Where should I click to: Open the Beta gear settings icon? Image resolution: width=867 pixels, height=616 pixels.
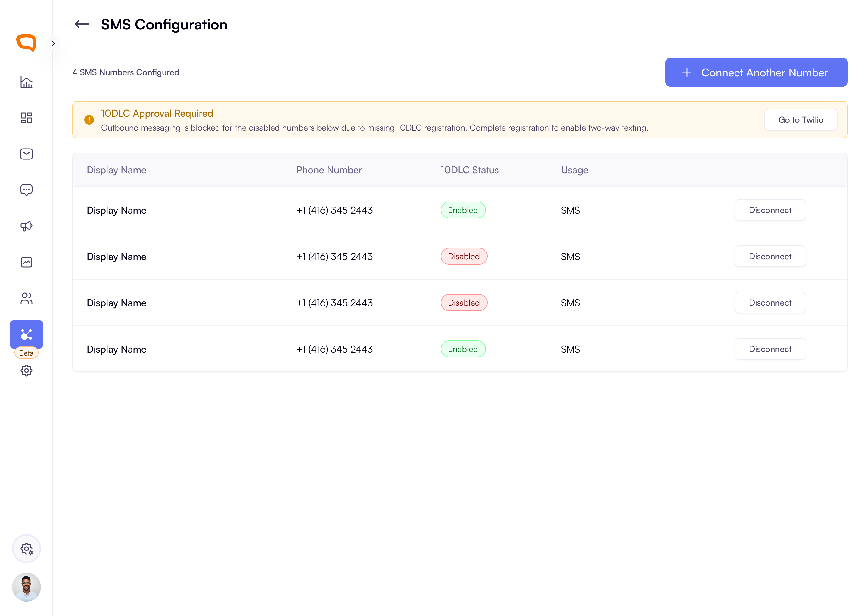click(x=26, y=371)
